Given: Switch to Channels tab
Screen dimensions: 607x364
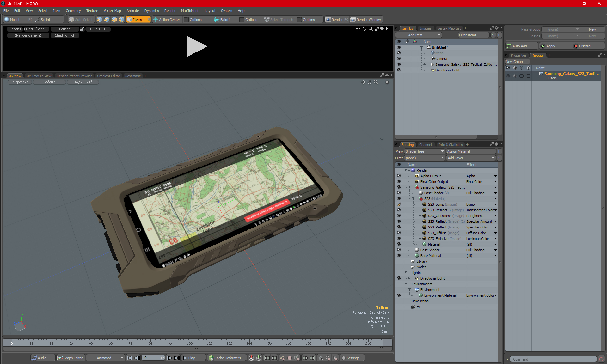Looking at the screenshot, I should tap(426, 145).
